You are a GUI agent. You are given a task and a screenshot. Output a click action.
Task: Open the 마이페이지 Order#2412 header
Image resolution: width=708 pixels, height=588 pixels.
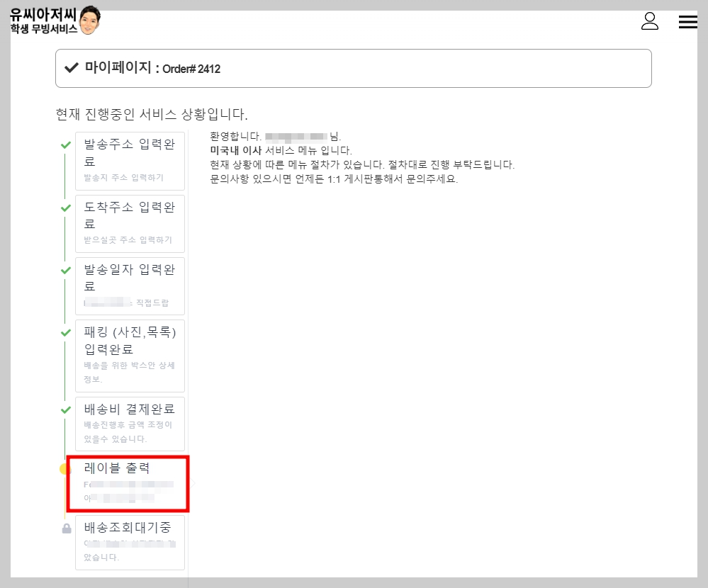(354, 68)
